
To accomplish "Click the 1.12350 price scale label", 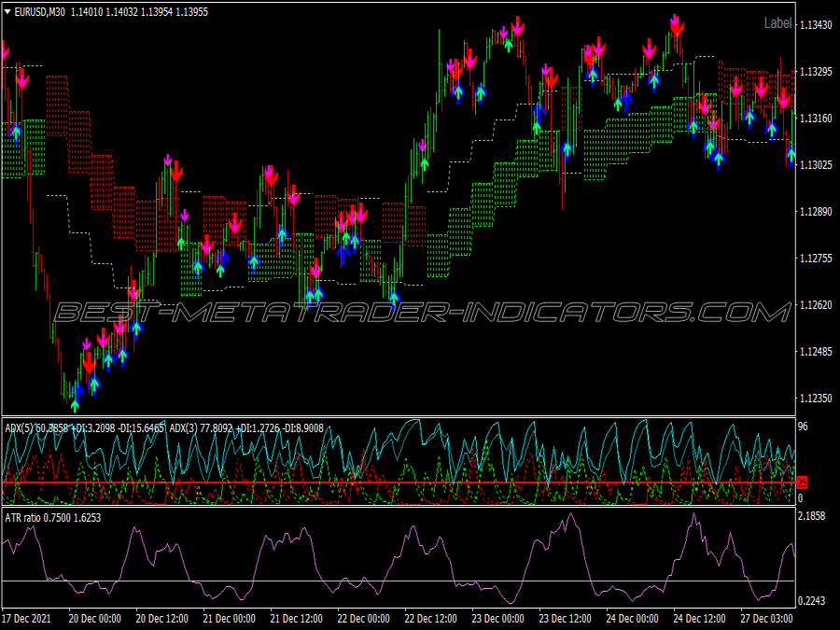I will 816,398.
